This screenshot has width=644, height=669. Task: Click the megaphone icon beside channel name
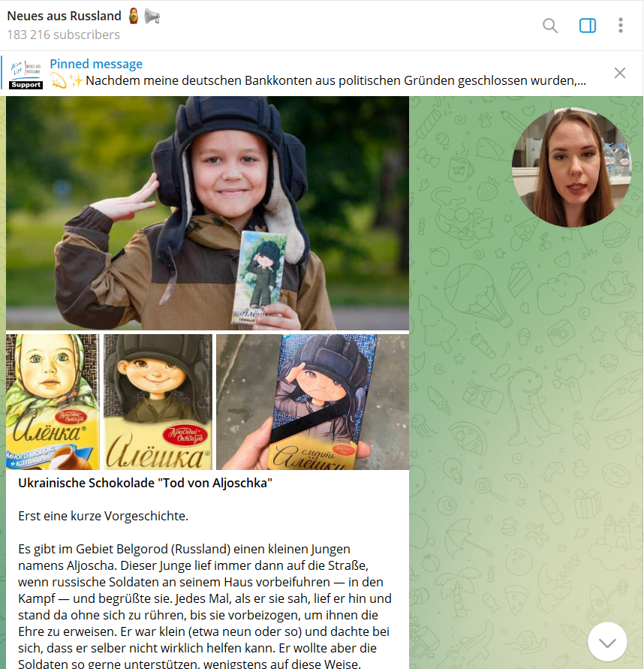point(152,17)
